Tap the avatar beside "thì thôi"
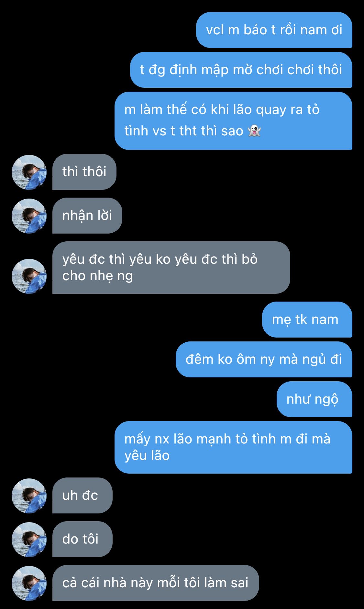 tap(29, 172)
